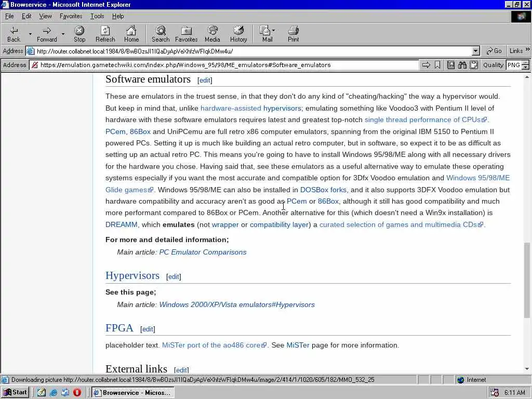
Task: Click the page scrollbar thumb
Action: point(527,280)
